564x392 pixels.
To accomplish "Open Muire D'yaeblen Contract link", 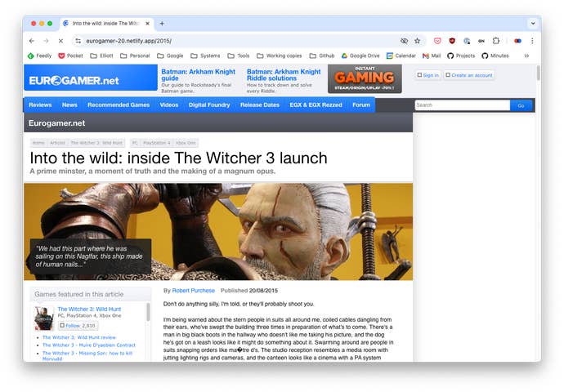I will tap(89, 345).
